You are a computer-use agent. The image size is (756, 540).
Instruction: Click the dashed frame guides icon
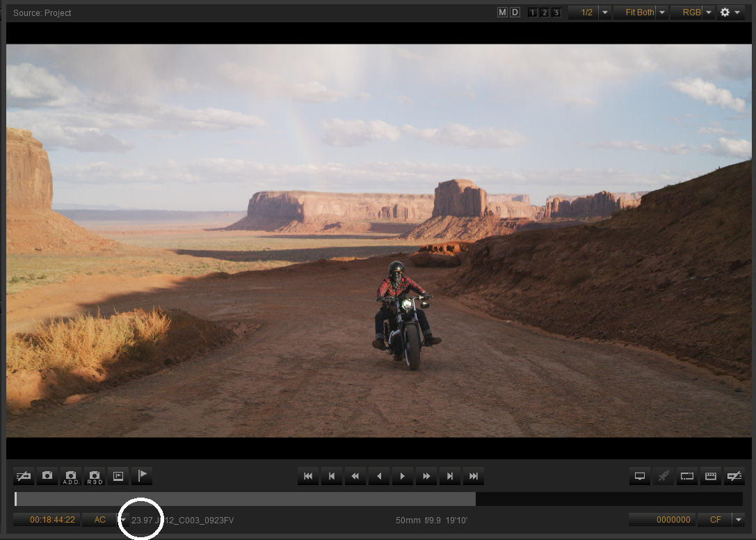coord(687,476)
